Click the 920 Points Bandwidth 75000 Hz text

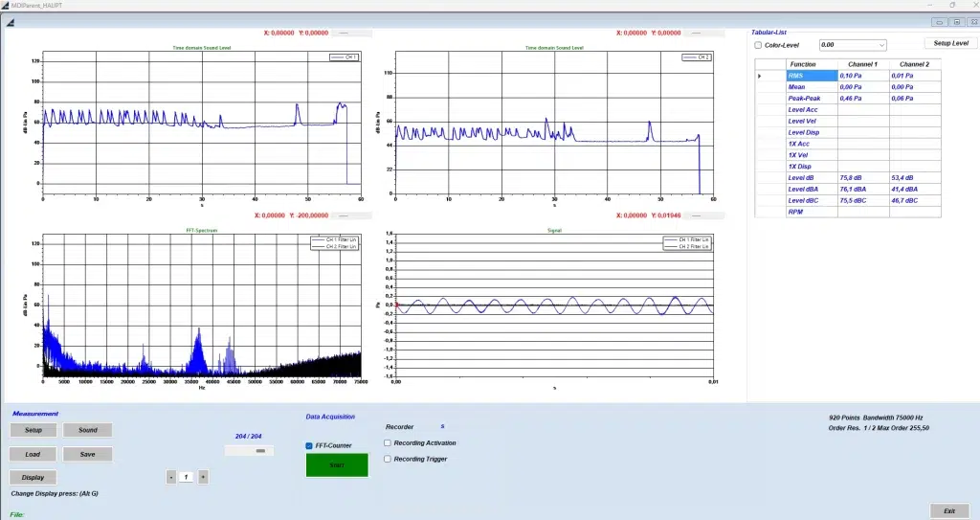coord(876,418)
